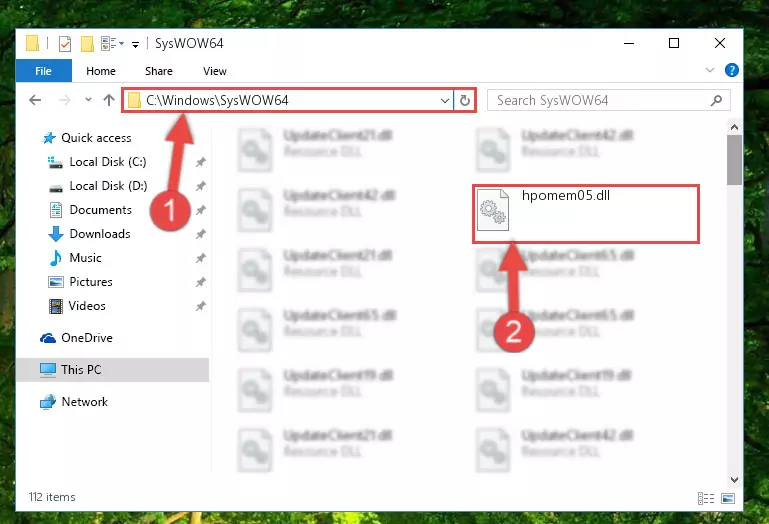Click the magnifying glass search icon
Image resolution: width=769 pixels, height=524 pixels.
[717, 101]
